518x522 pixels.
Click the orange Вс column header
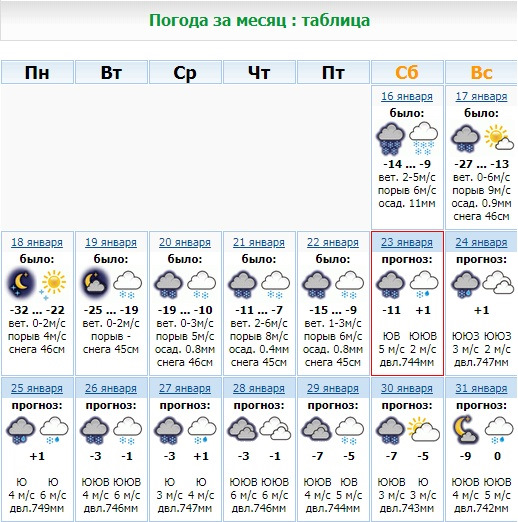pyautogui.click(x=481, y=72)
